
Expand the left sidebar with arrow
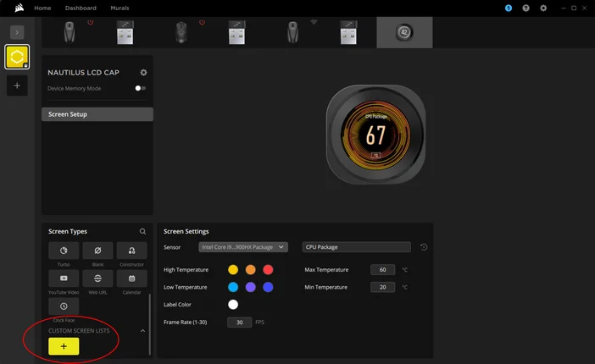coord(17,31)
